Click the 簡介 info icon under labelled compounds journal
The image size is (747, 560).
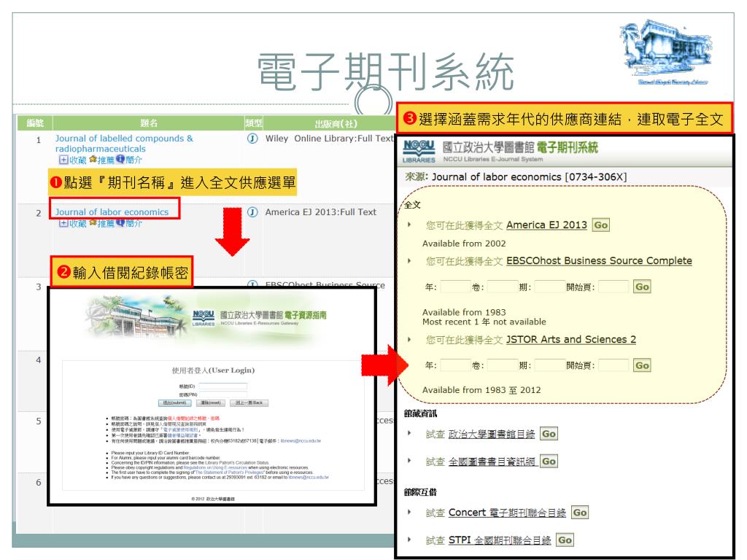[x=120, y=159]
